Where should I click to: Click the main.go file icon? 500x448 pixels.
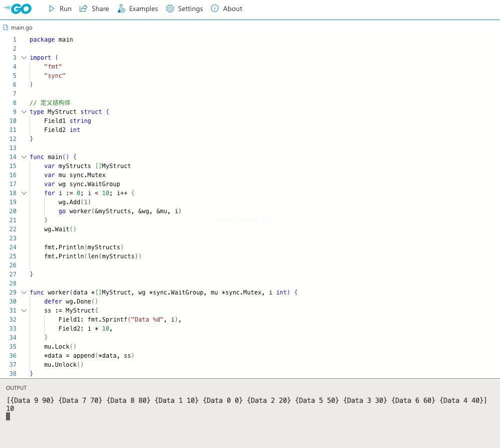click(x=6, y=28)
